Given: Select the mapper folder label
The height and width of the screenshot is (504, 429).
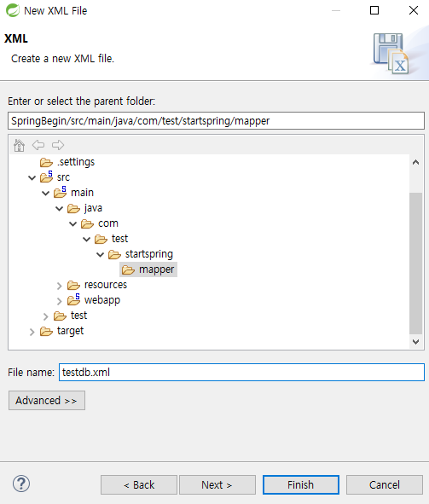Looking at the screenshot, I should [156, 269].
